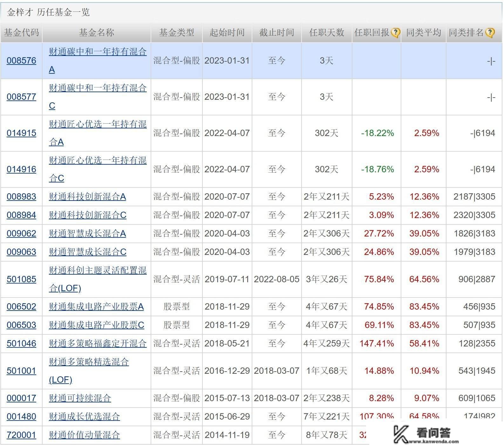Open 财通科技创新混合C fund page
The width and height of the screenshot is (504, 445).
tap(87, 215)
